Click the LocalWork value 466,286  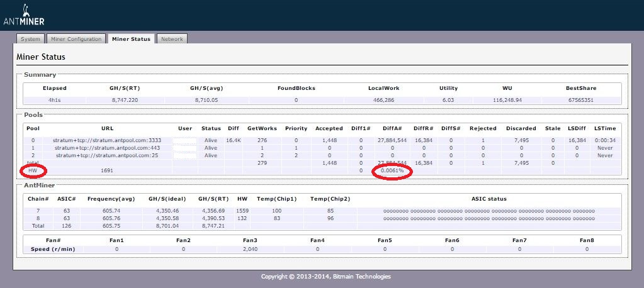coord(383,100)
